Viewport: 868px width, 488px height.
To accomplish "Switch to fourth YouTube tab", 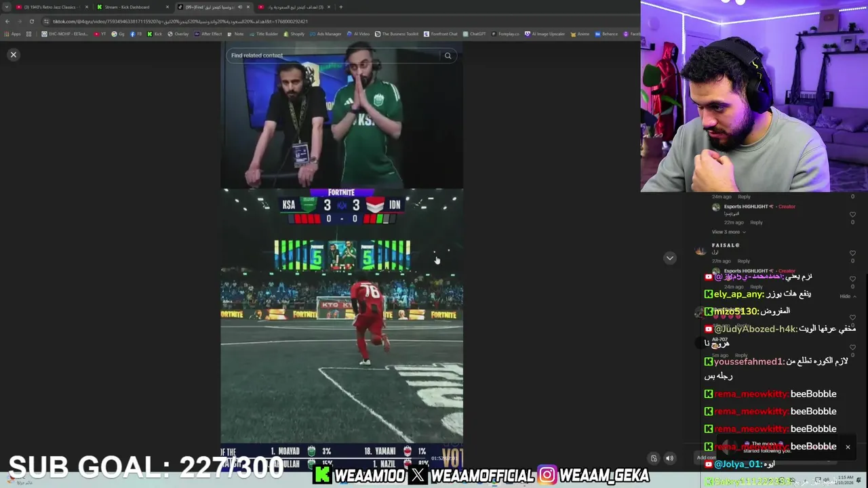I will 294,7.
